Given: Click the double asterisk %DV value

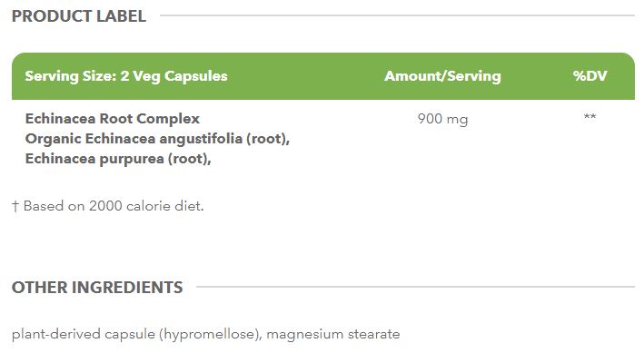Looking at the screenshot, I should tap(590, 116).
